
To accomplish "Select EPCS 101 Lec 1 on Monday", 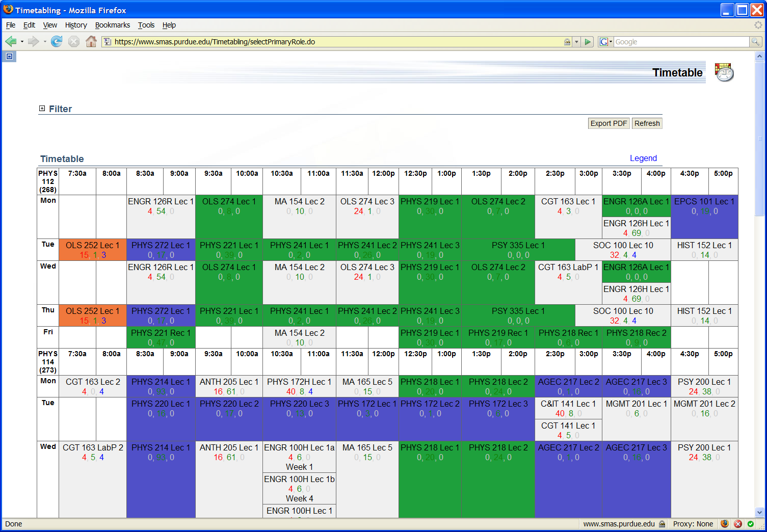I will (704, 217).
